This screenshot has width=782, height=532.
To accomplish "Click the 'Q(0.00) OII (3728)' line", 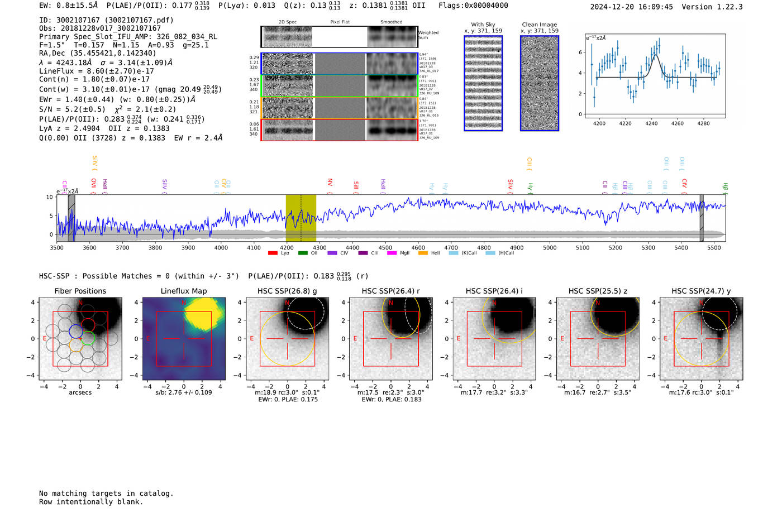I will point(131,137).
